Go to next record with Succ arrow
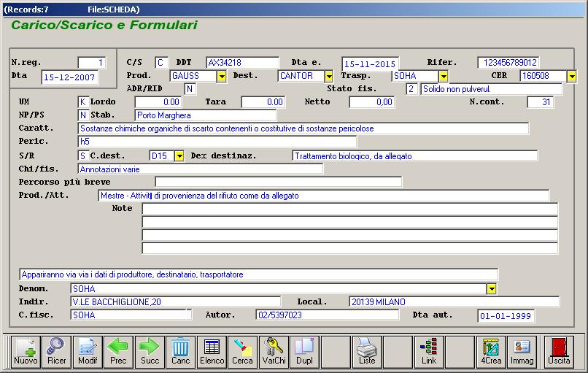 (x=150, y=352)
